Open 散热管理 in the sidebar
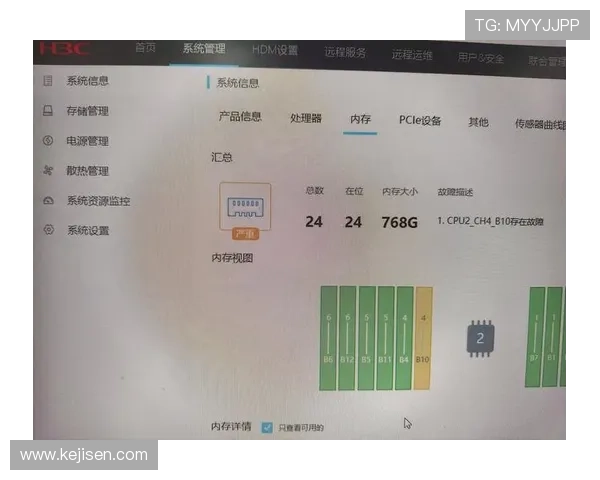The height and width of the screenshot is (480, 600). point(88,171)
